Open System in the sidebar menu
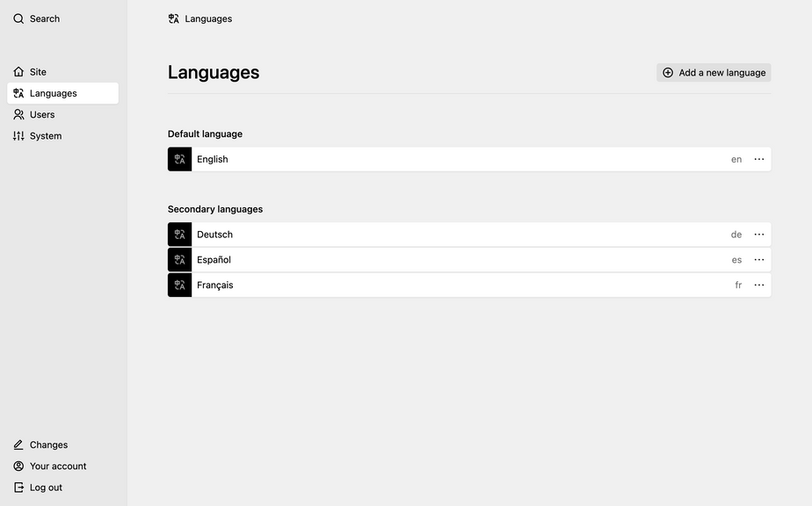812x506 pixels. point(46,136)
